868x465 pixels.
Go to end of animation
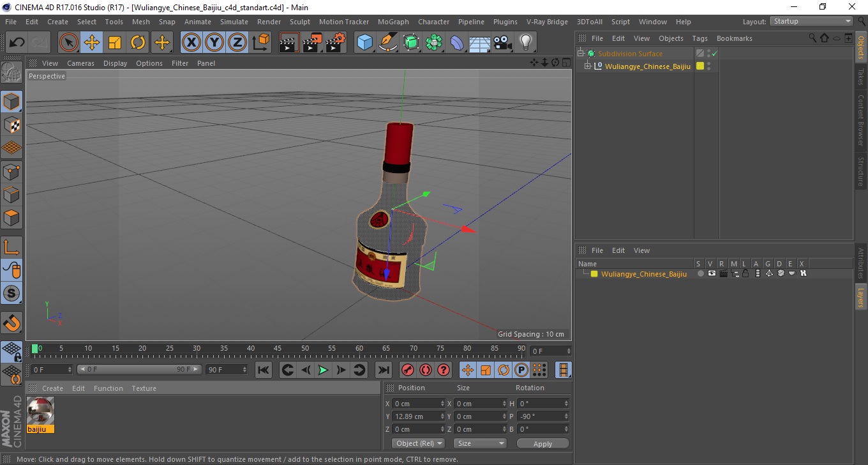383,370
